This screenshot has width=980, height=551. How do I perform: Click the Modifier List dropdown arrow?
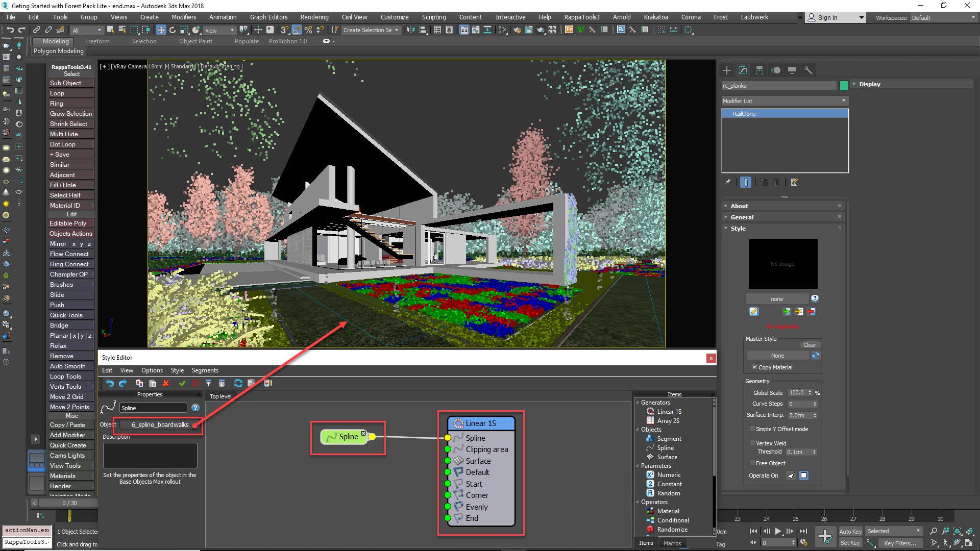pyautogui.click(x=844, y=100)
